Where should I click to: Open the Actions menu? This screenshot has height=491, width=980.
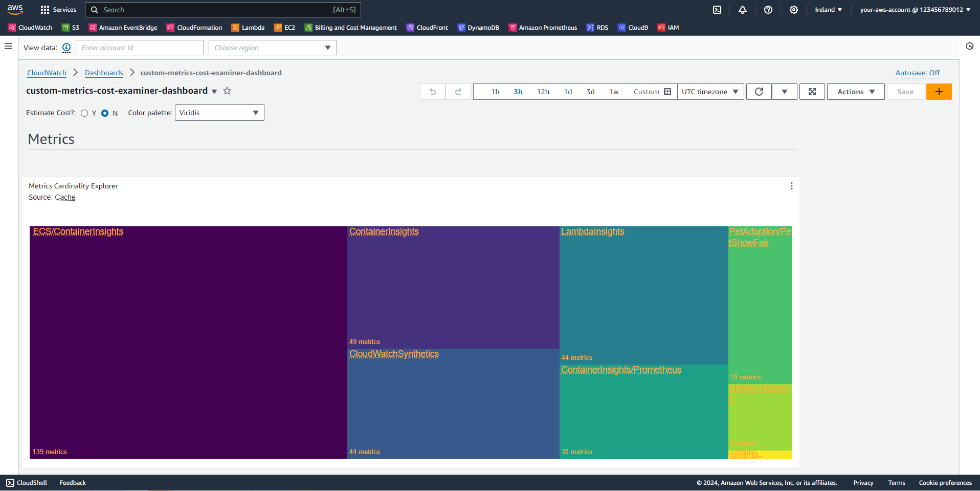pos(855,92)
